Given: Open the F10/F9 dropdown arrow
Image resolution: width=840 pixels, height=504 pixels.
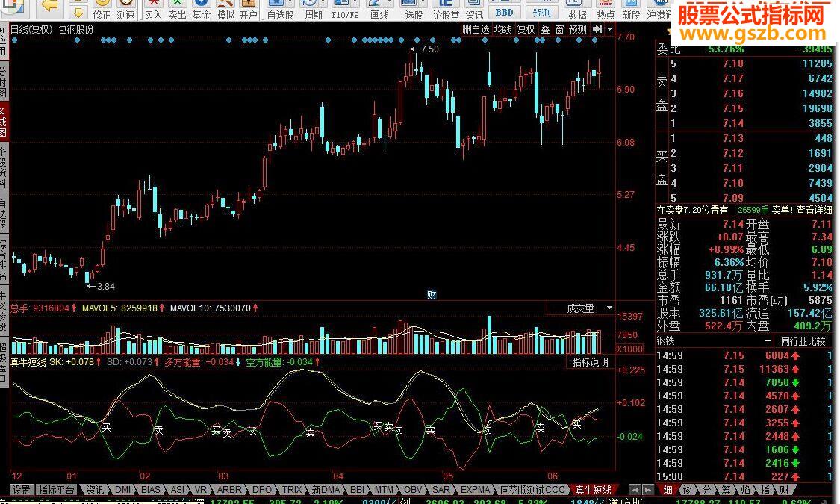Looking at the screenshot, I should [355, 3].
